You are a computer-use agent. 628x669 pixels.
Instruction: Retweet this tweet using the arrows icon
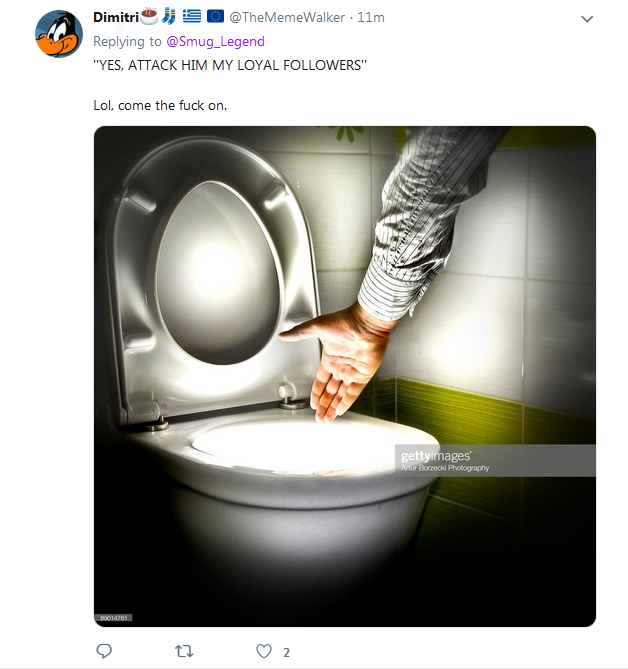[184, 652]
